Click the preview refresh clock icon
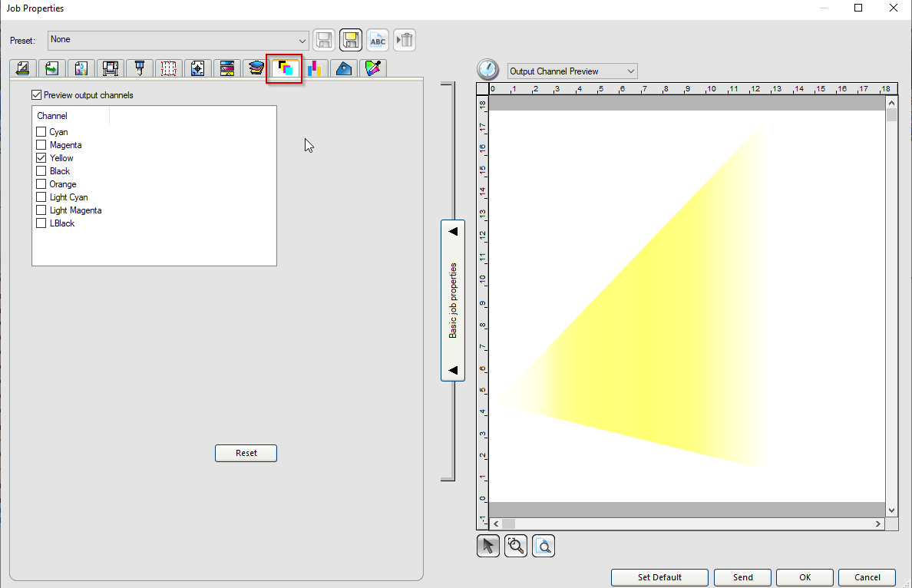The width and height of the screenshot is (912, 588). pos(487,70)
